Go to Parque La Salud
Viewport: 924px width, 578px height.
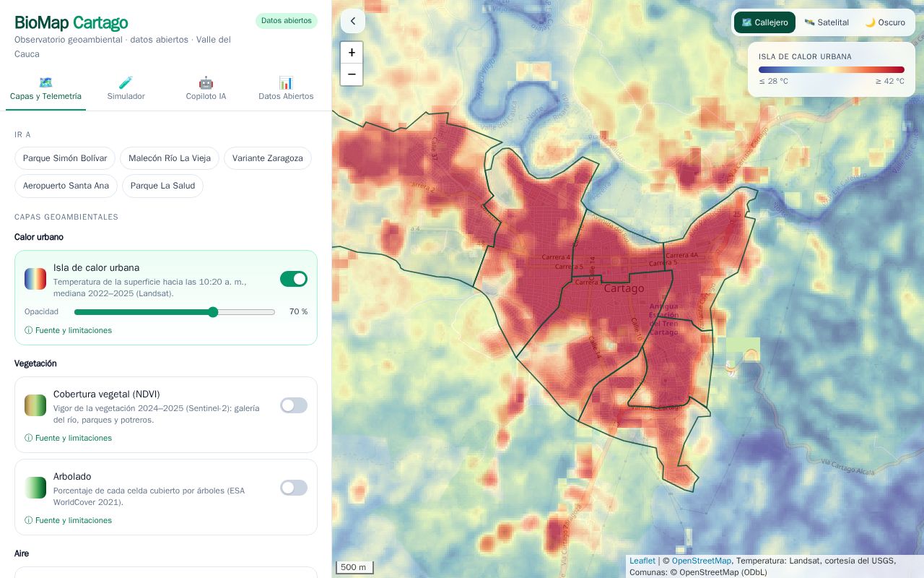click(x=162, y=186)
